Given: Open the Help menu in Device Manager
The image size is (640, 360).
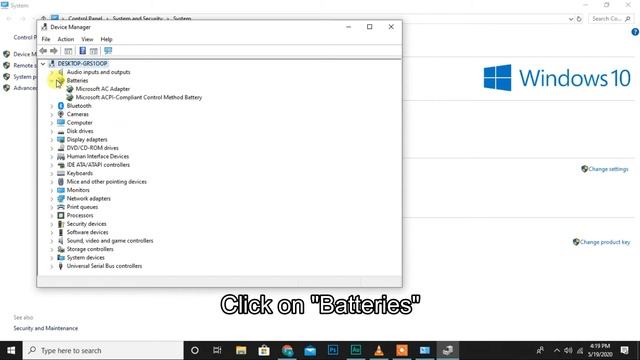Looking at the screenshot, I should [106, 39].
